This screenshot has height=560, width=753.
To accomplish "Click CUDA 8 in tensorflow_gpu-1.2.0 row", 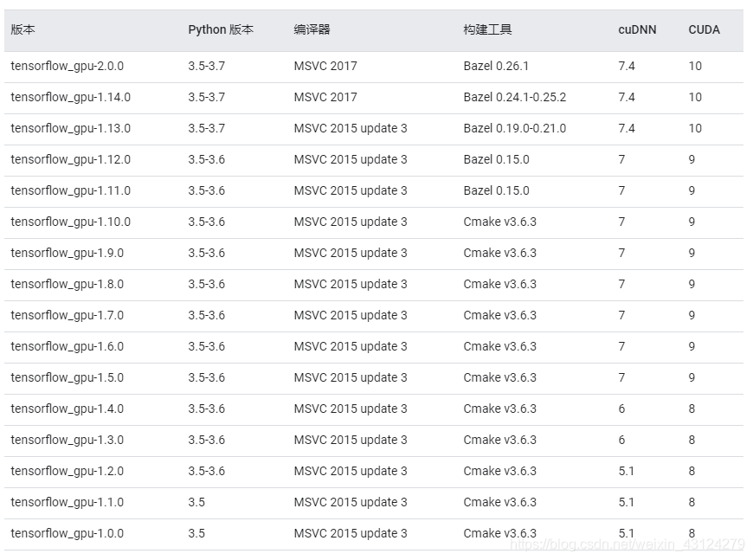I will [x=692, y=472].
